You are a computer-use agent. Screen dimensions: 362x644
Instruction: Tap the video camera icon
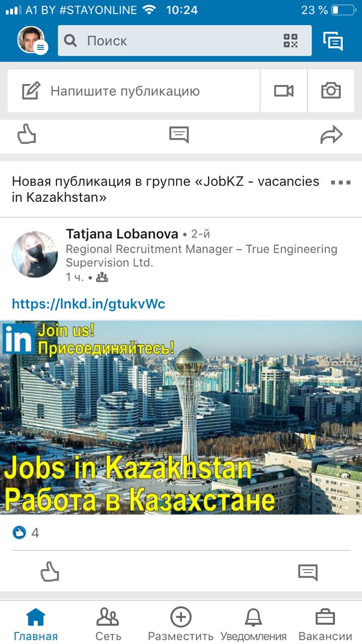283,91
